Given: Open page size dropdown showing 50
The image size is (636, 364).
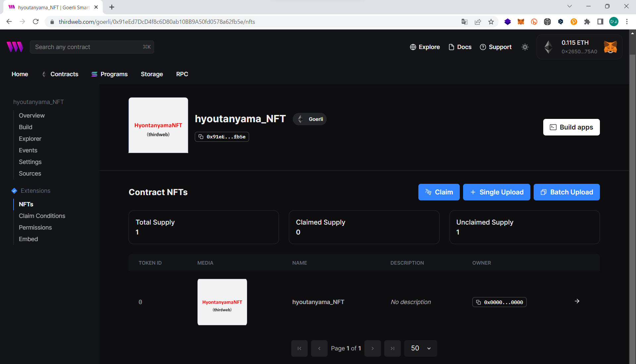Looking at the screenshot, I should tap(420, 348).
